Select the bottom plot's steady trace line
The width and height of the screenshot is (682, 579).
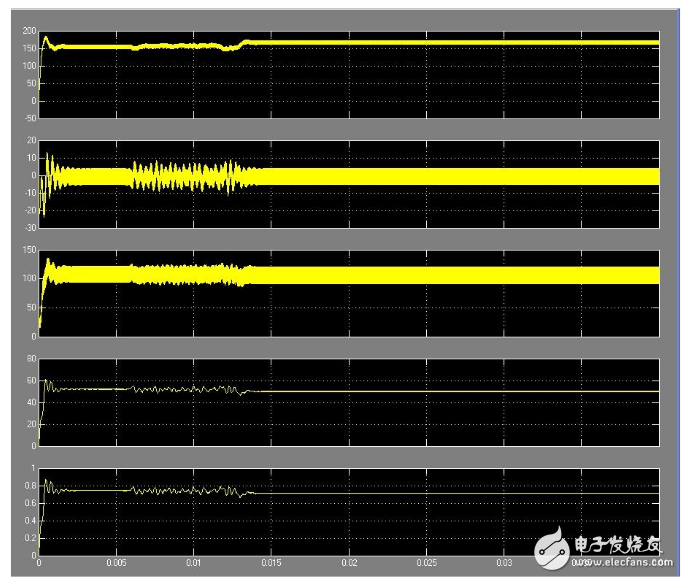450,493
